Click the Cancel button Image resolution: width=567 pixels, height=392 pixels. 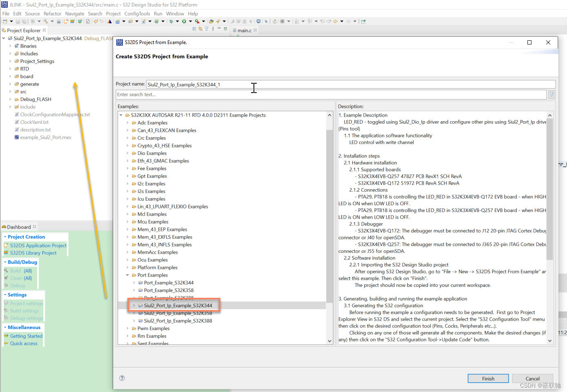coord(532,379)
